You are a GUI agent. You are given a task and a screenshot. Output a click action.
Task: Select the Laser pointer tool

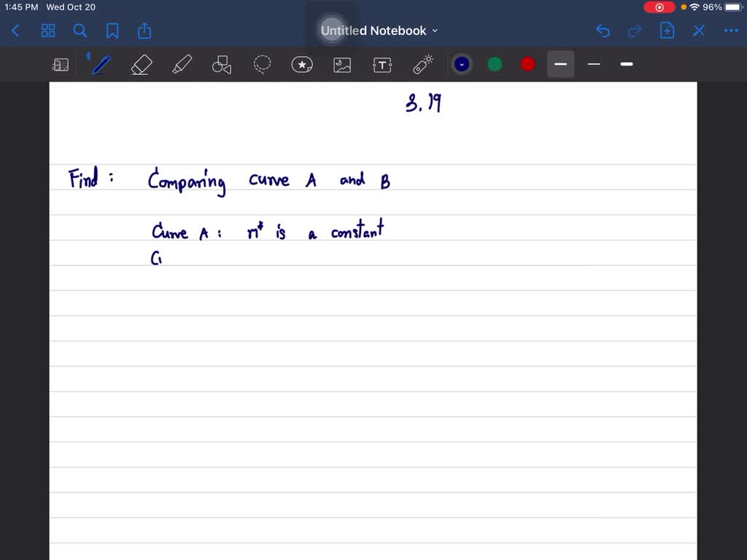tap(422, 64)
